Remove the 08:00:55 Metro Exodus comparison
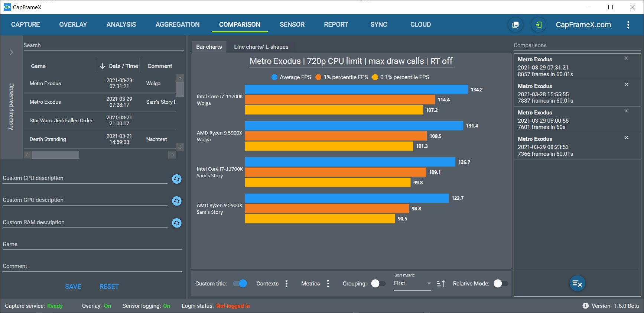This screenshot has width=644, height=313. click(x=626, y=111)
